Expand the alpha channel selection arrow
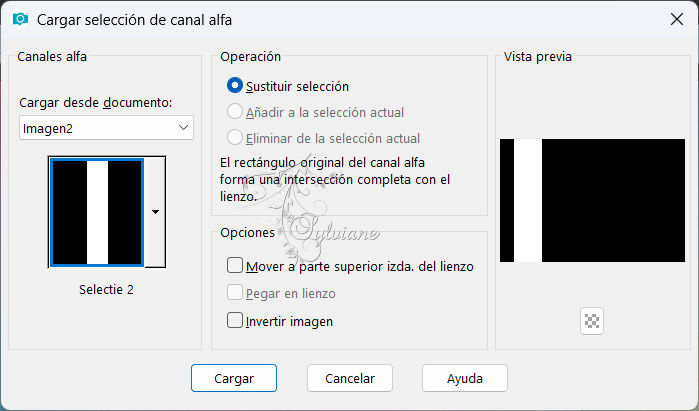Image resolution: width=699 pixels, height=411 pixels. [x=155, y=212]
